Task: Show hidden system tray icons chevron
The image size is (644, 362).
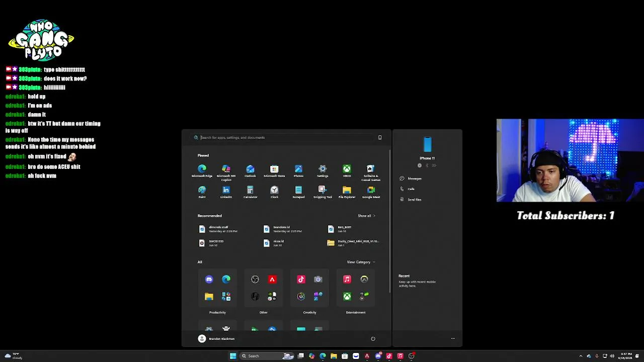Action: (581, 356)
